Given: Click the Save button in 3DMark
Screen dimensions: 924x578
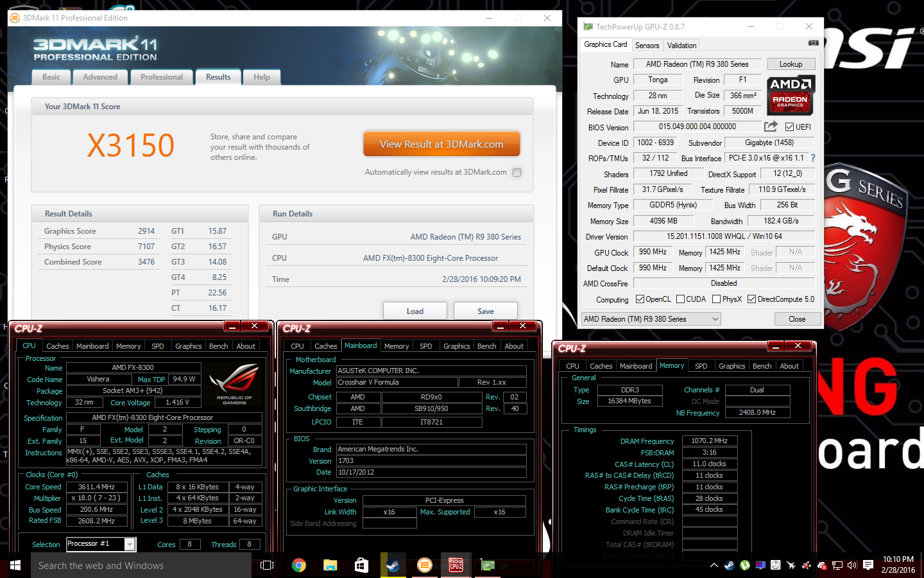Looking at the screenshot, I should (x=486, y=311).
